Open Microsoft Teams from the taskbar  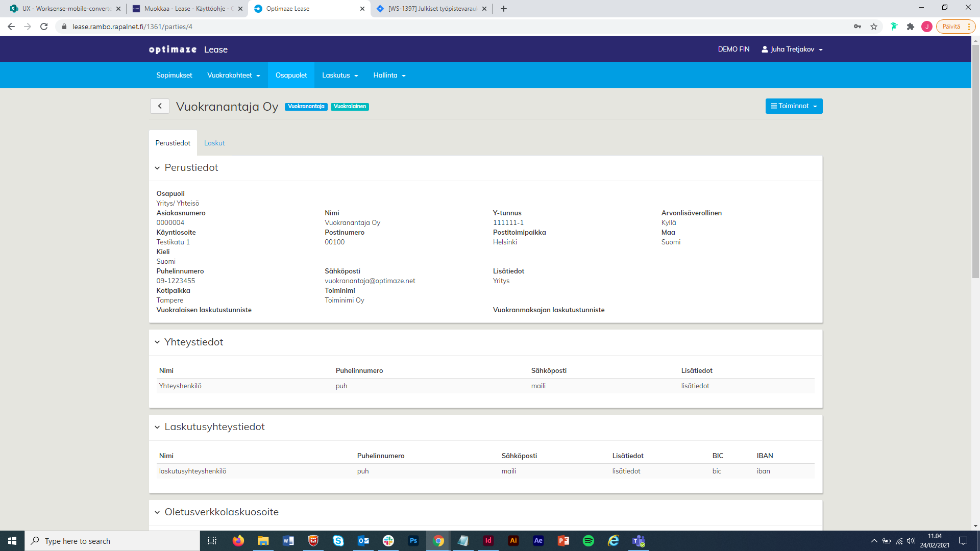coord(639,541)
